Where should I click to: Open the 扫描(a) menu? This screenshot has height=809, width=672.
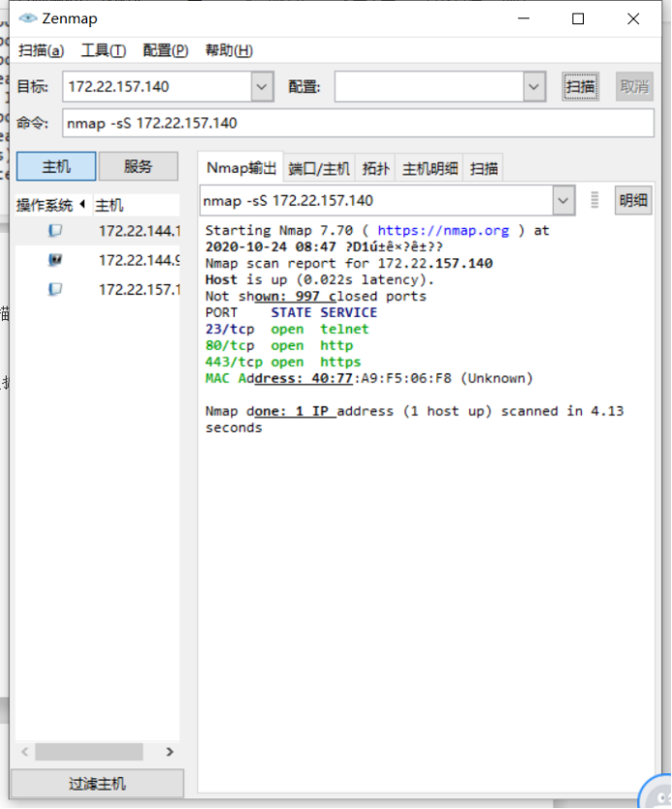pos(42,50)
